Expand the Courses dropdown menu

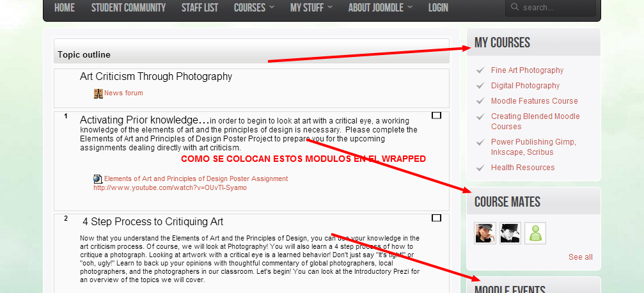coord(254,8)
